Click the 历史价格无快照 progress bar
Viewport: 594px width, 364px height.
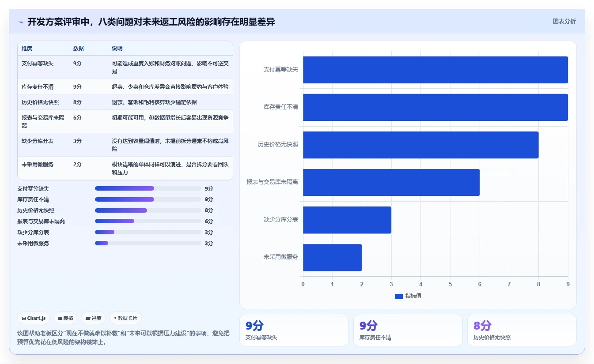(x=148, y=210)
